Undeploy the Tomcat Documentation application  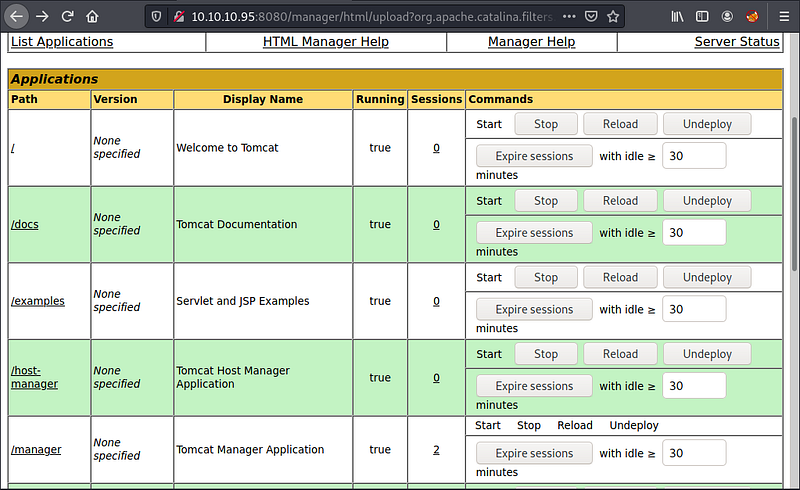point(707,201)
